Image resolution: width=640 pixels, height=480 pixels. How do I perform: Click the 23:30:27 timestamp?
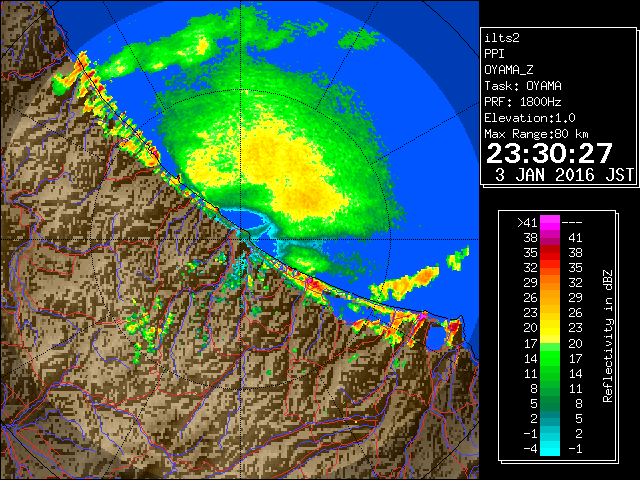tap(549, 153)
